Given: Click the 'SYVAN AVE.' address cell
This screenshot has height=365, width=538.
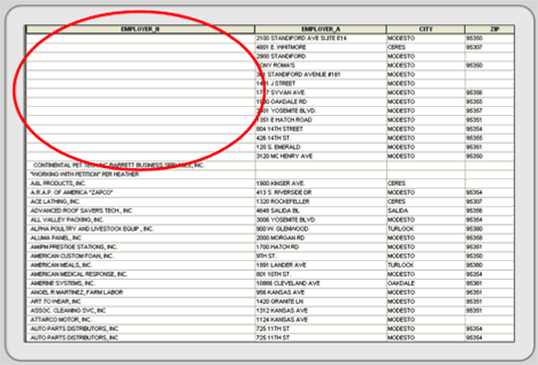Looking at the screenshot, I should tap(320, 93).
